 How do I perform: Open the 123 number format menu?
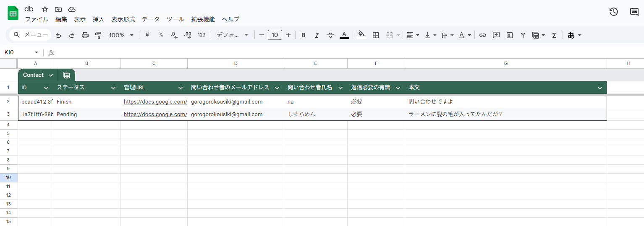click(x=202, y=35)
